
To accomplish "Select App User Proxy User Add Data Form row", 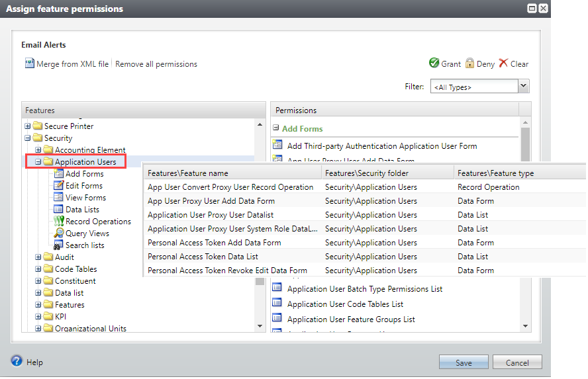I will point(365,200).
